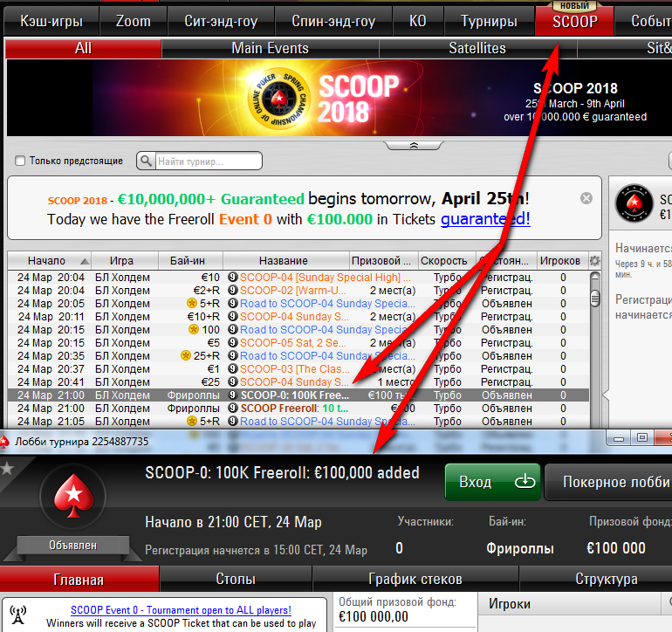Click scrollbar up arrow of tournament list
The image size is (672, 632).
[x=595, y=277]
